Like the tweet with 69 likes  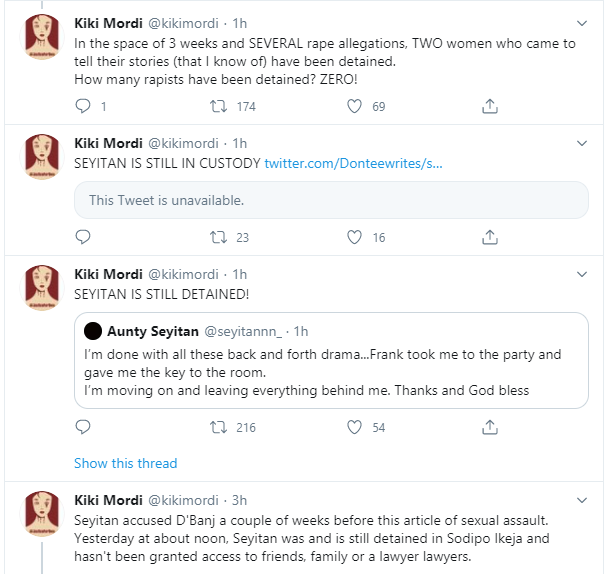pyautogui.click(x=353, y=106)
